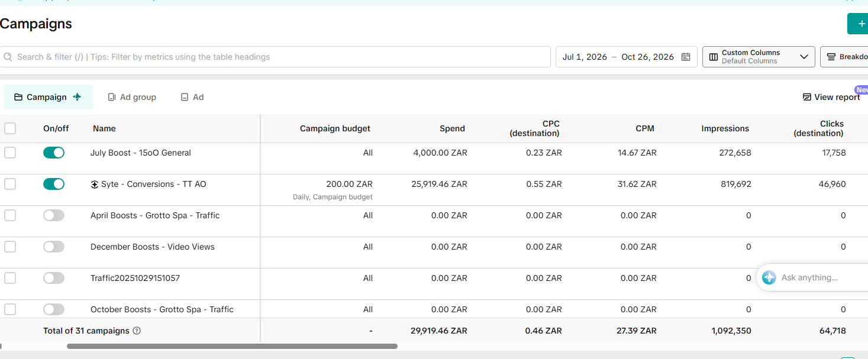The height and width of the screenshot is (359, 868).
Task: Open the date range picker
Action: (x=626, y=57)
